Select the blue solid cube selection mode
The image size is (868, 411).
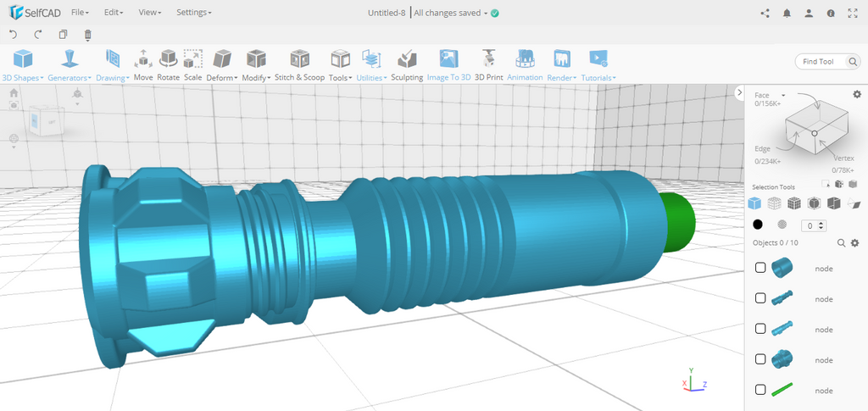(x=754, y=203)
